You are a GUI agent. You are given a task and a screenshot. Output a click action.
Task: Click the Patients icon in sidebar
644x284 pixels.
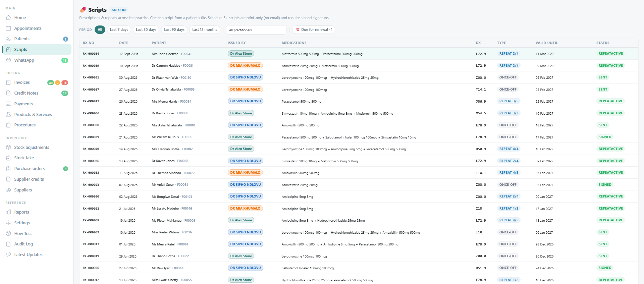[8, 39]
